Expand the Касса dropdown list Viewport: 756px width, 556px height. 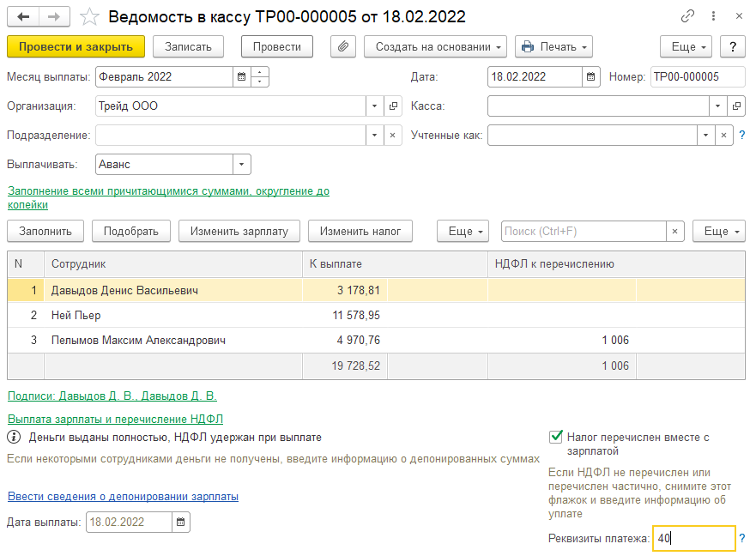(x=717, y=106)
